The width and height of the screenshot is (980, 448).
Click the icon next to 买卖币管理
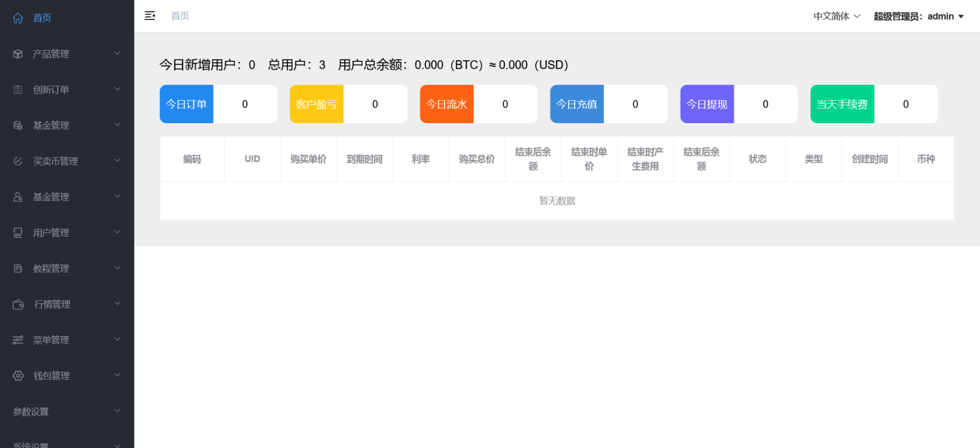coord(18,161)
